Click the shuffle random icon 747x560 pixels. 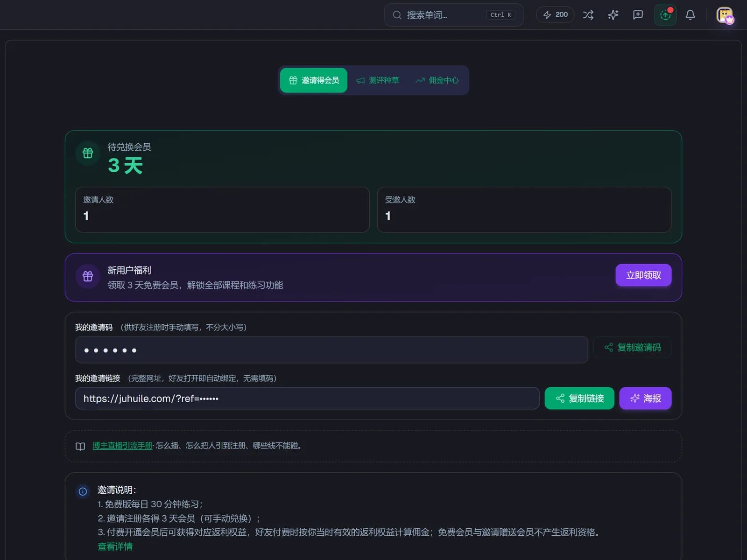coord(588,15)
